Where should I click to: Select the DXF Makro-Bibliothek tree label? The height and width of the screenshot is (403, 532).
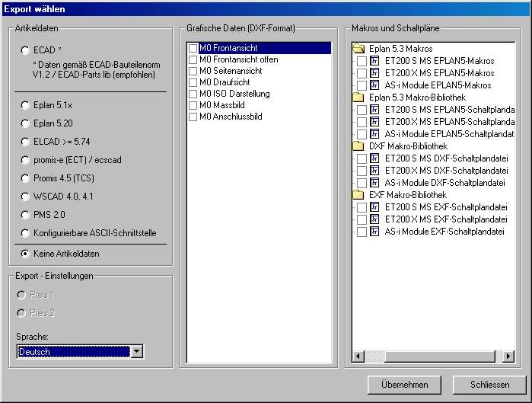pyautogui.click(x=408, y=146)
